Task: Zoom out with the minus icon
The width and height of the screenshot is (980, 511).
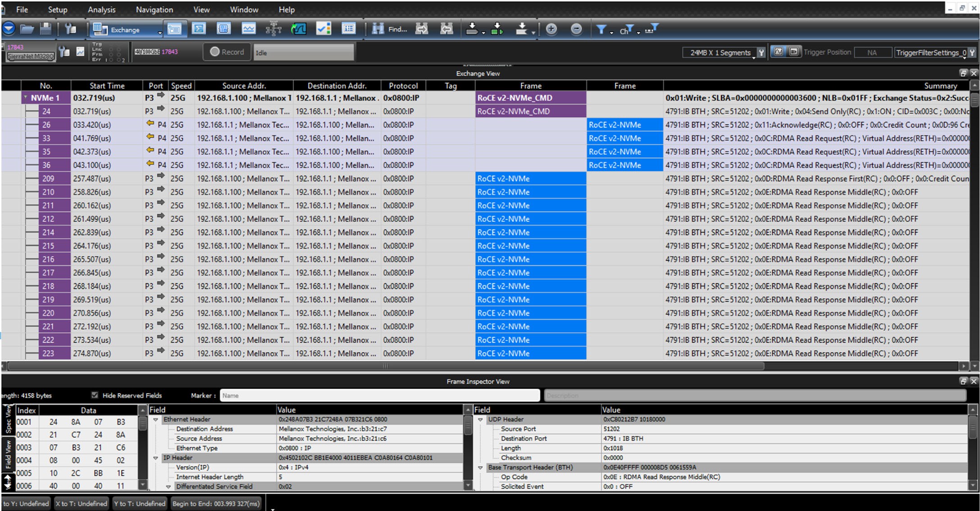Action: tap(576, 29)
